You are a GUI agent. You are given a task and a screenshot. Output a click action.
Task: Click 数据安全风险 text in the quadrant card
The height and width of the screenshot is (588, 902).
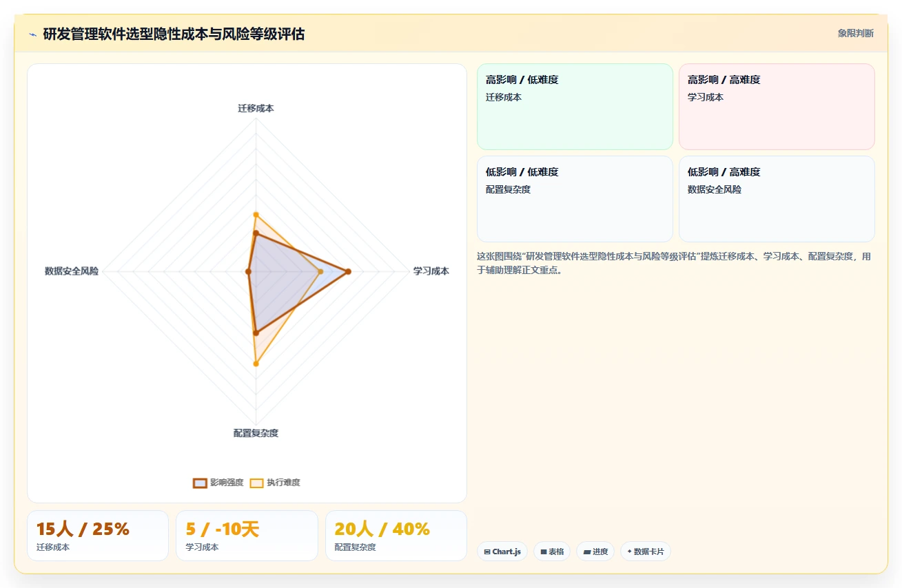point(715,190)
